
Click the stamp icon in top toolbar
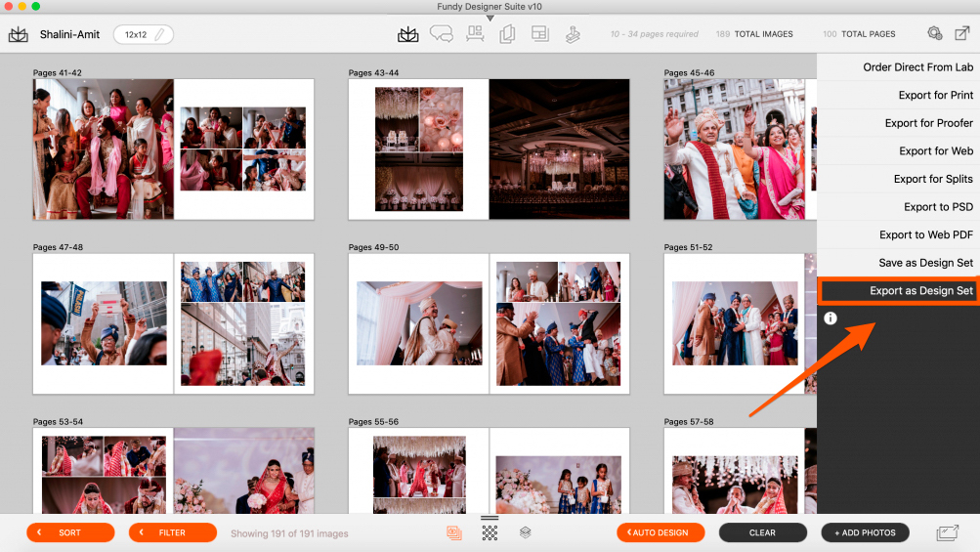(573, 34)
